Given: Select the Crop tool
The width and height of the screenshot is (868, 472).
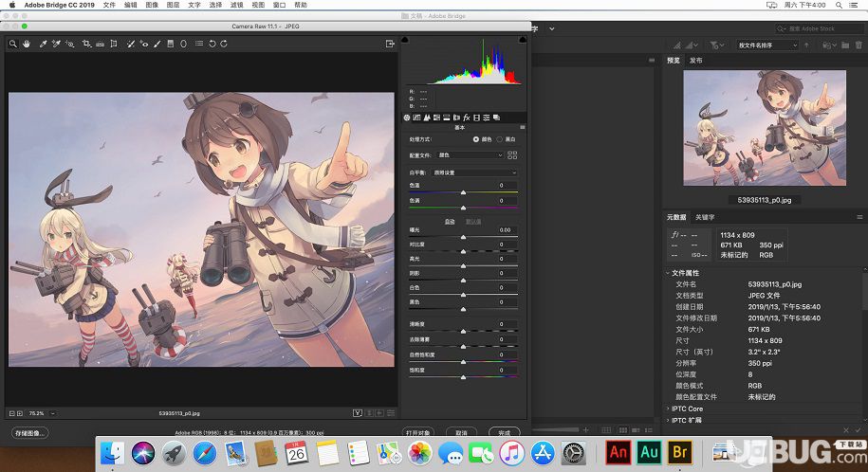Looking at the screenshot, I should coord(86,44).
